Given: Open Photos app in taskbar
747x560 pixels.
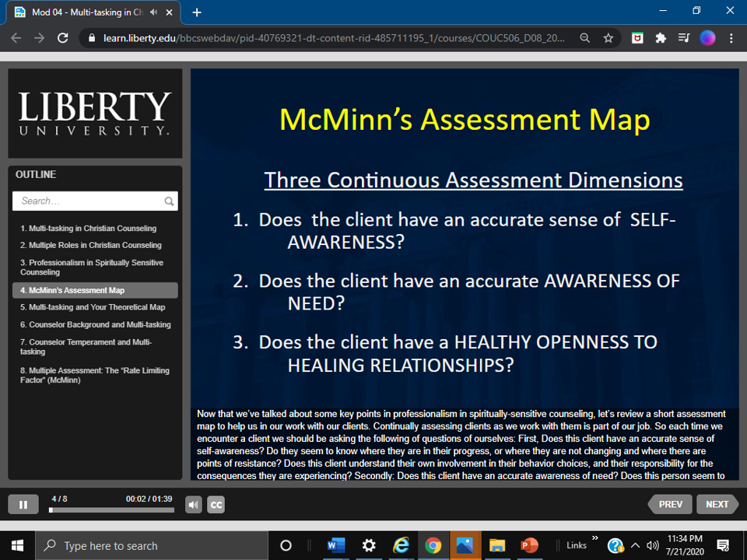Looking at the screenshot, I should click(x=465, y=546).
